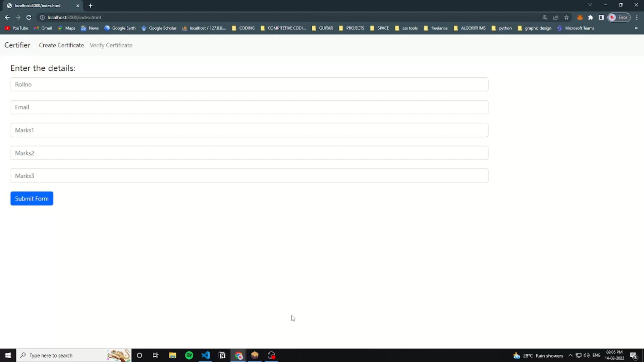The height and width of the screenshot is (362, 644).
Task: Open the Gmail bookmark
Action: pyautogui.click(x=43, y=28)
